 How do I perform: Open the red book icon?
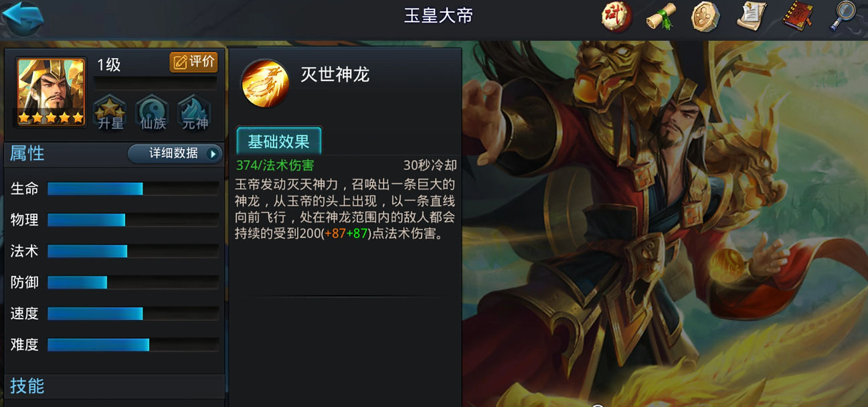click(797, 17)
